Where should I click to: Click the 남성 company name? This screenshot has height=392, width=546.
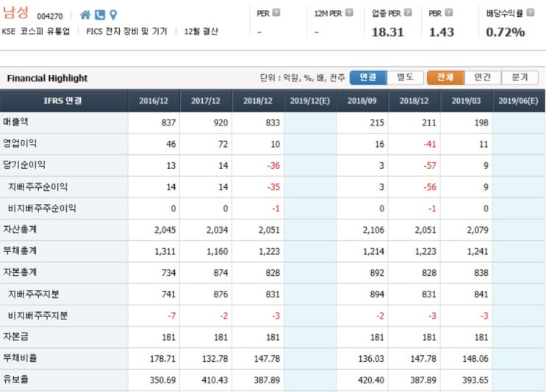(15, 12)
